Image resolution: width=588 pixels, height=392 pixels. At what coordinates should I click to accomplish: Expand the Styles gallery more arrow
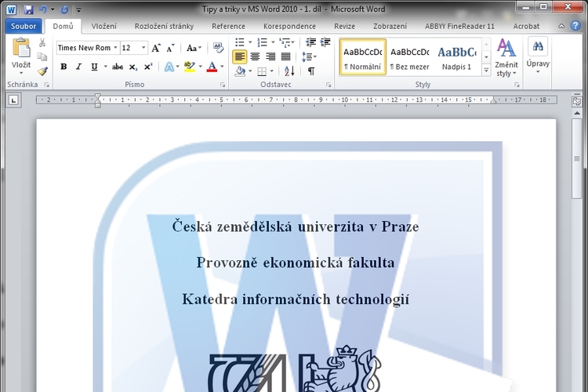[486, 69]
